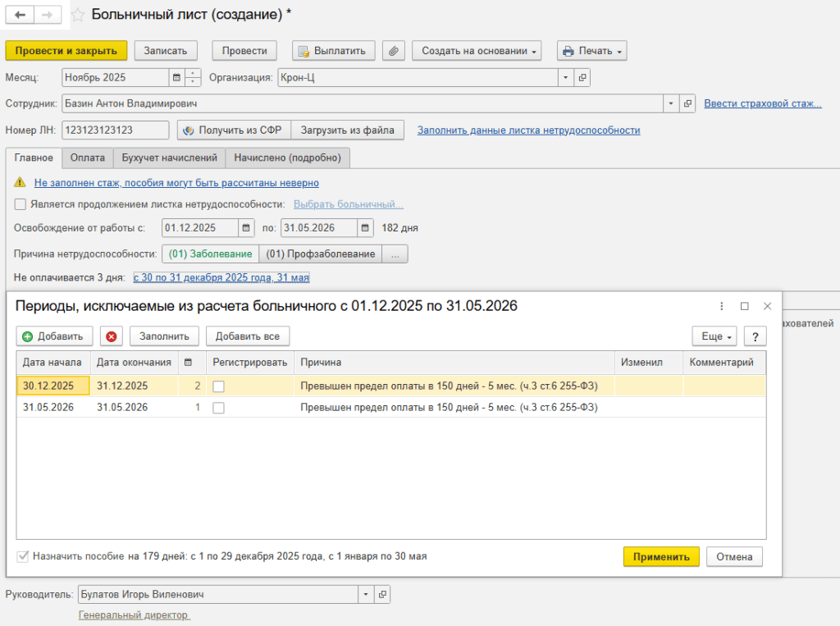The width and height of the screenshot is (840, 626).
Task: Open calendar picker for Месяц field
Action: tap(176, 78)
